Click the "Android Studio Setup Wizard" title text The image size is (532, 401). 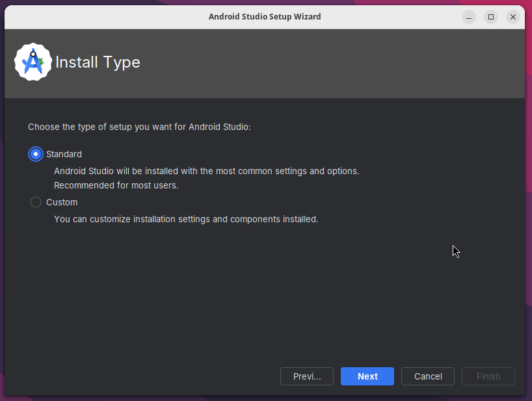[x=264, y=17]
